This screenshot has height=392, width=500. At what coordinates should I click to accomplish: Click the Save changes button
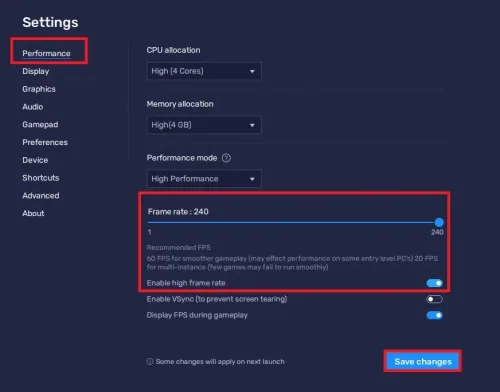tap(423, 361)
